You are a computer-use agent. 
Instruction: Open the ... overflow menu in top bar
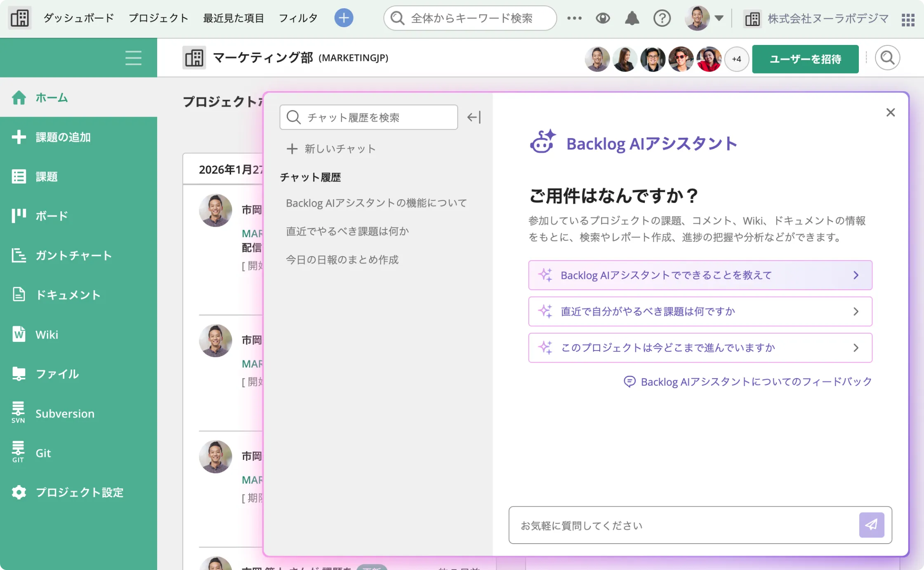[574, 18]
